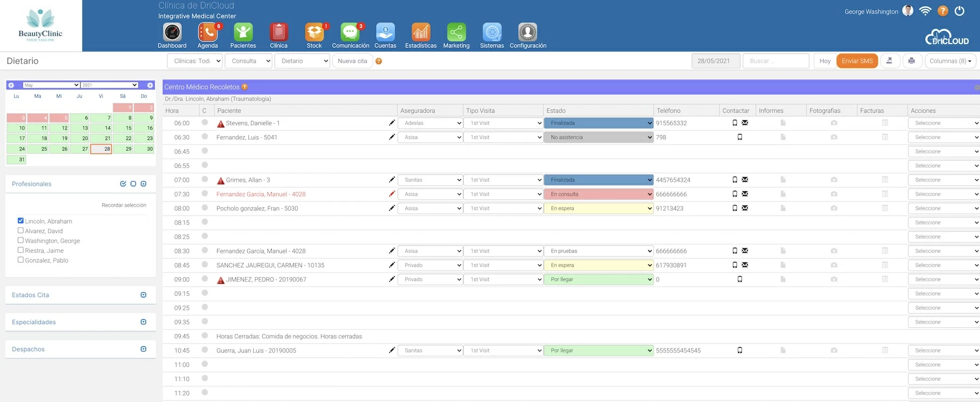Open the Clínicas filter dropdown
Screen dimensions: 980x402
click(x=195, y=61)
